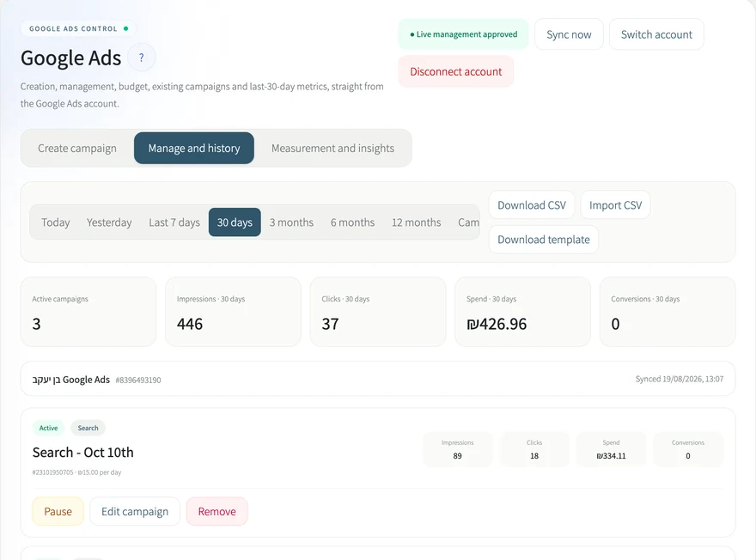Switch to Measurement and insights tab
This screenshot has height=560, width=756.
tap(332, 148)
